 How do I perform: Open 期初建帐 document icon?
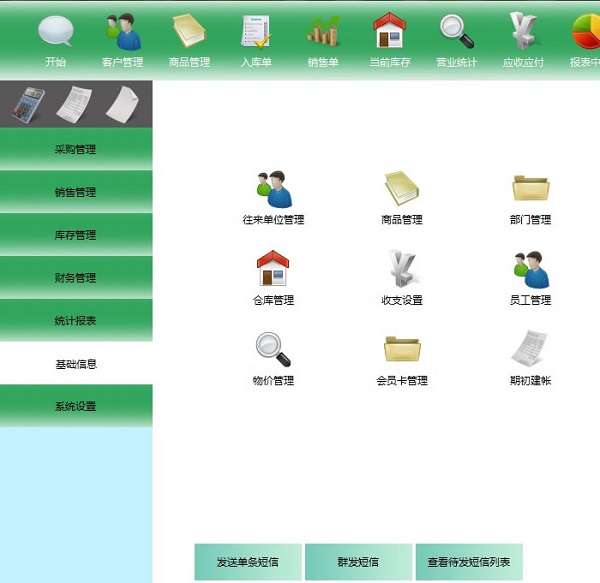tap(530, 350)
